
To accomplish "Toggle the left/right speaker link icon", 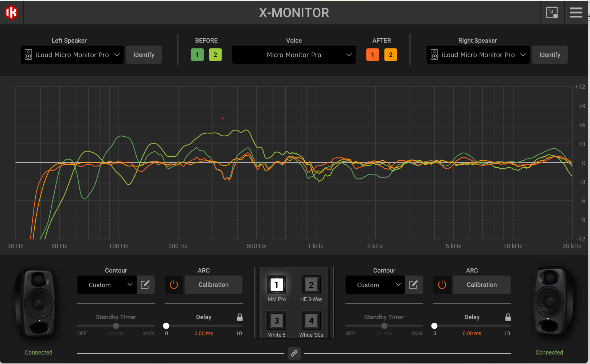I will coord(294,353).
